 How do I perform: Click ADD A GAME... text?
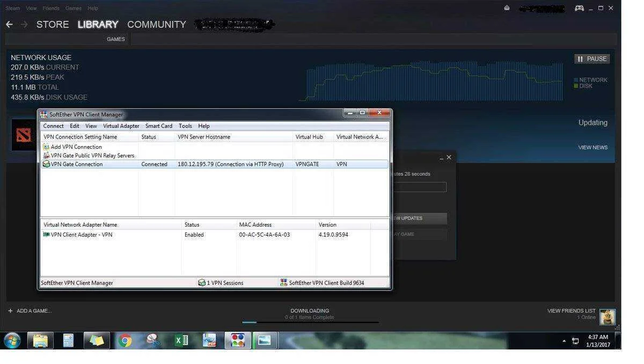coord(34,311)
